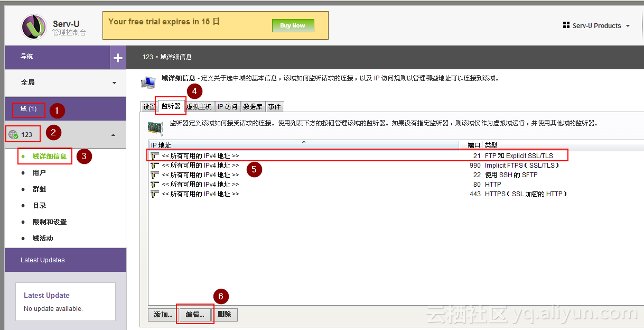
Task: Open the 数据库 tab
Action: point(253,106)
